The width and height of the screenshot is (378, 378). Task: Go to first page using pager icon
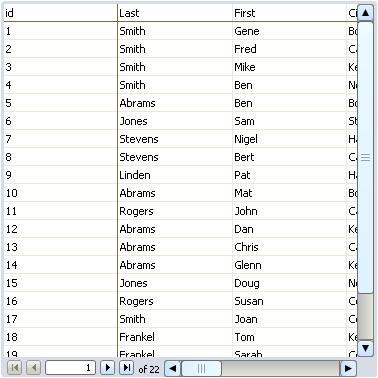pos(15,368)
